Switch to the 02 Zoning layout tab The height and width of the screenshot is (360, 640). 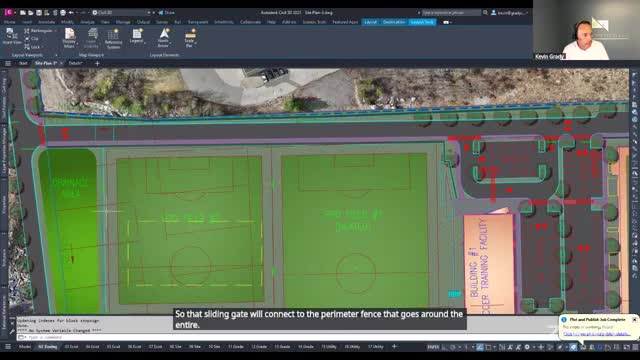click(48, 347)
